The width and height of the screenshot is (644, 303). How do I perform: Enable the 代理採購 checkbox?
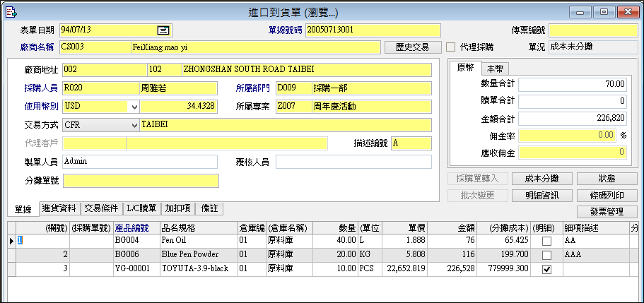(450, 47)
